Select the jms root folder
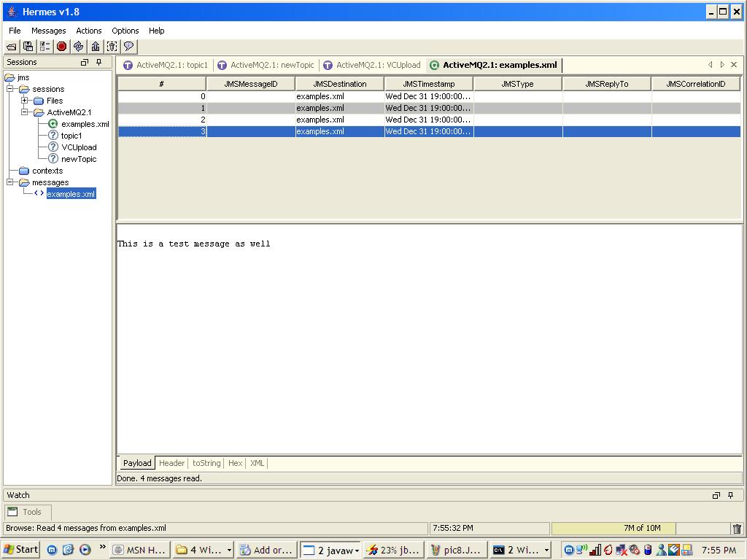Viewport: 747px width, 560px height. click(18, 77)
